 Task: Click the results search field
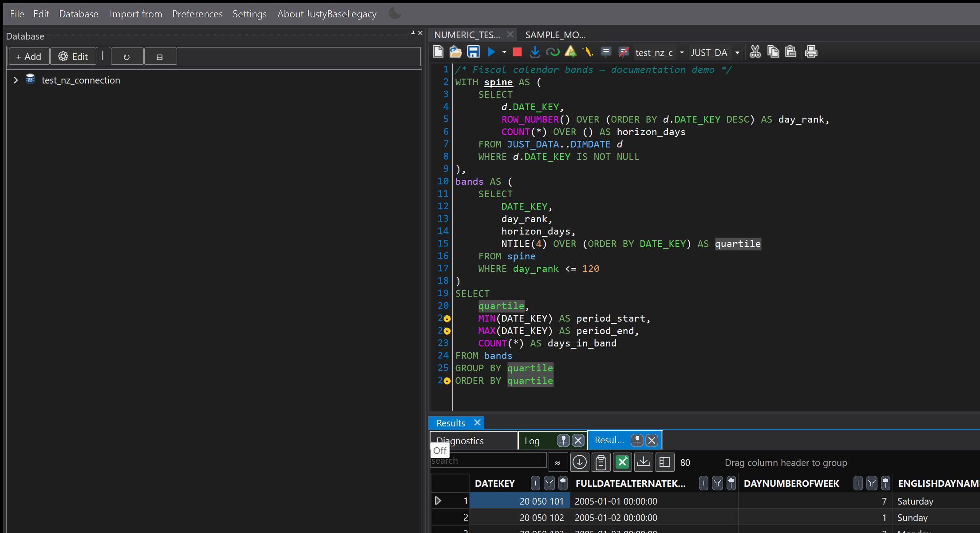point(488,461)
